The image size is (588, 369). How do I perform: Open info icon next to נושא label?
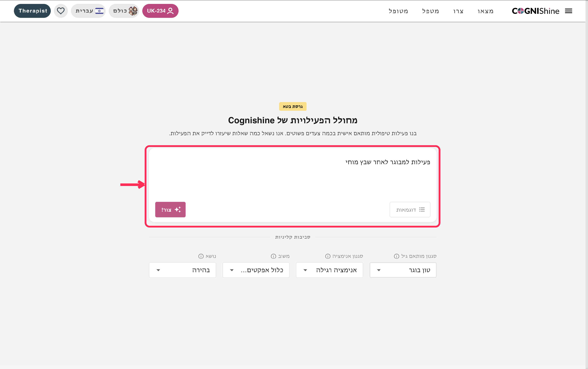coord(201,256)
